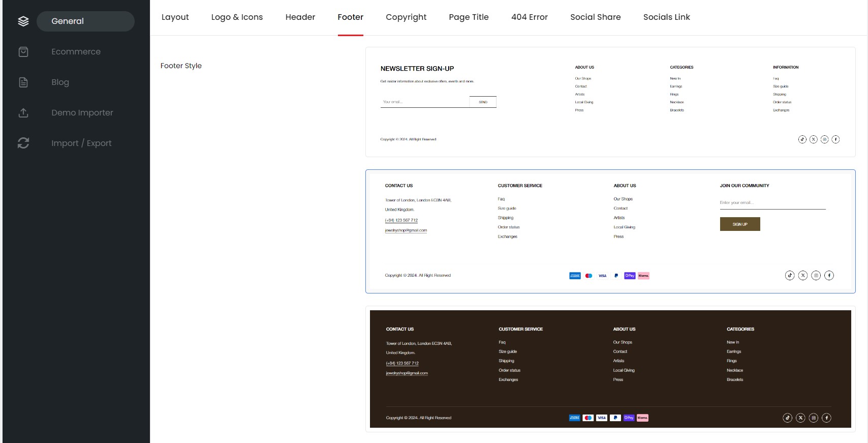
Task: Select the 404 Error tab
Action: (529, 17)
